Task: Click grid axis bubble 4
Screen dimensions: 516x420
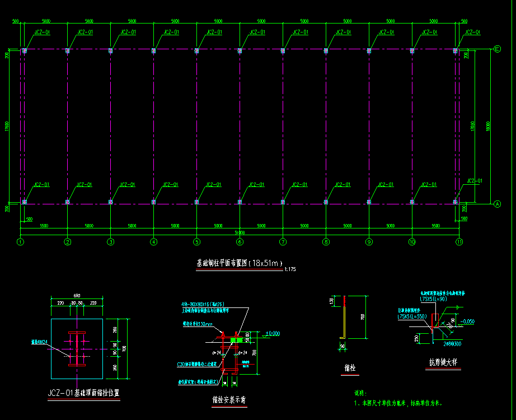Action: click(154, 242)
